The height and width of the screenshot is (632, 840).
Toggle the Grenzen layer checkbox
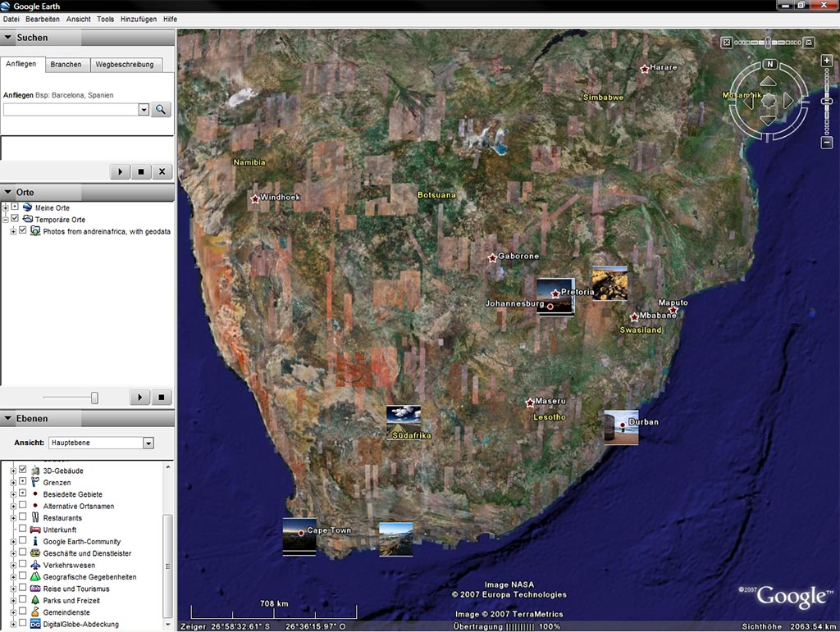(22, 481)
